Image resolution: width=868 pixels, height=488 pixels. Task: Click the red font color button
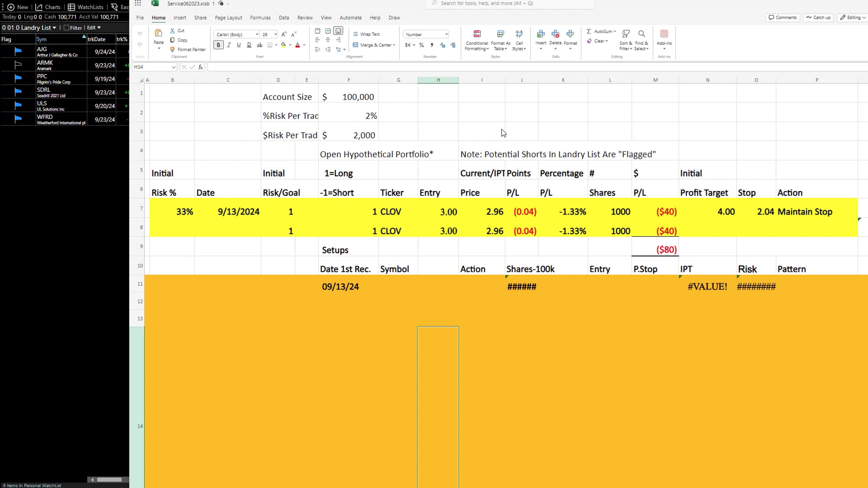click(x=298, y=45)
